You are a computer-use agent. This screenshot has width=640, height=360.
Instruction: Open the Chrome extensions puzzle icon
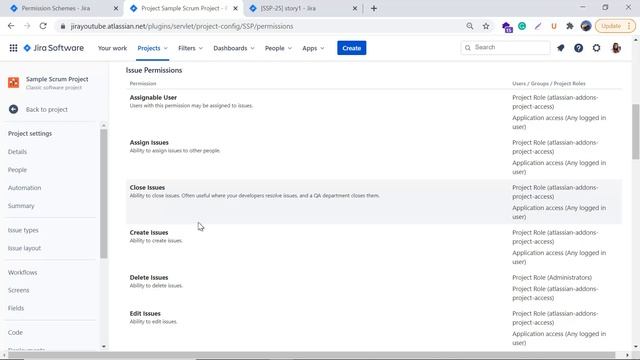tap(570, 26)
